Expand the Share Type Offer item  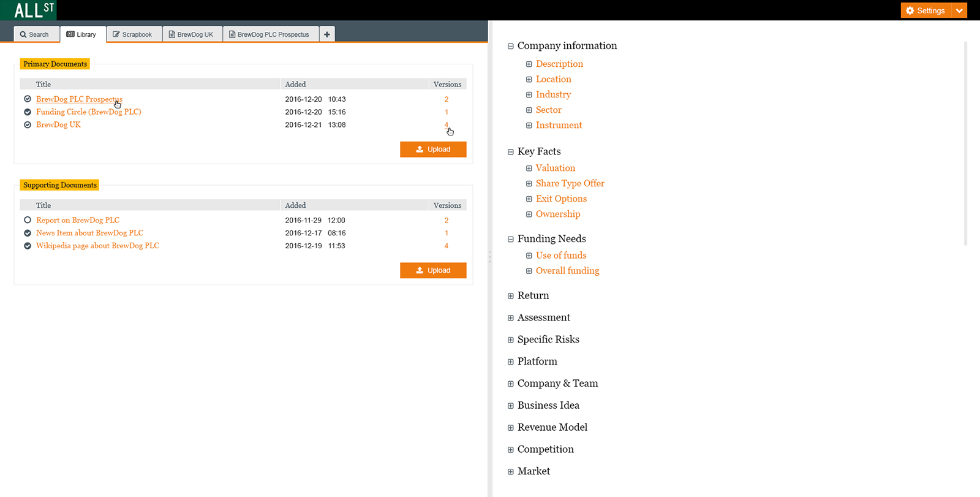click(529, 183)
